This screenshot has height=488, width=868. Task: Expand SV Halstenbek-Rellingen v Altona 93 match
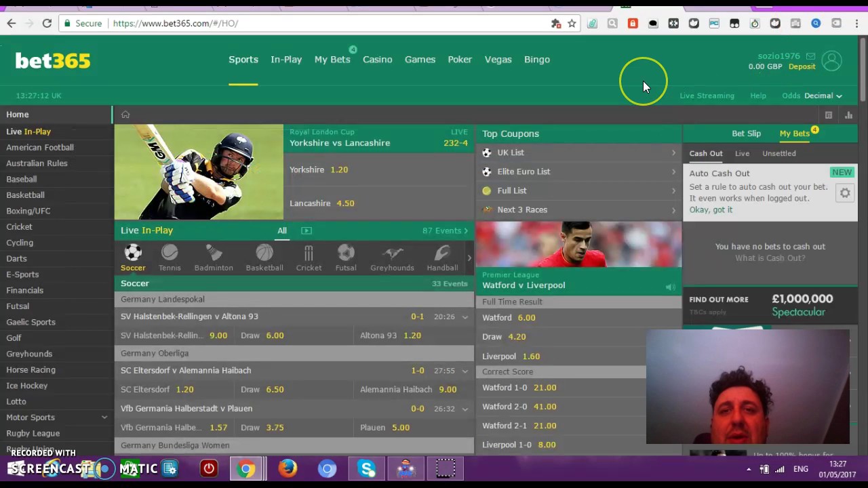click(465, 317)
